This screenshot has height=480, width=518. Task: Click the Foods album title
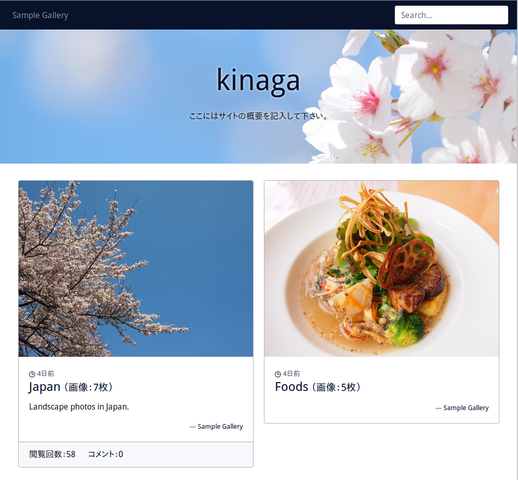[x=291, y=387]
